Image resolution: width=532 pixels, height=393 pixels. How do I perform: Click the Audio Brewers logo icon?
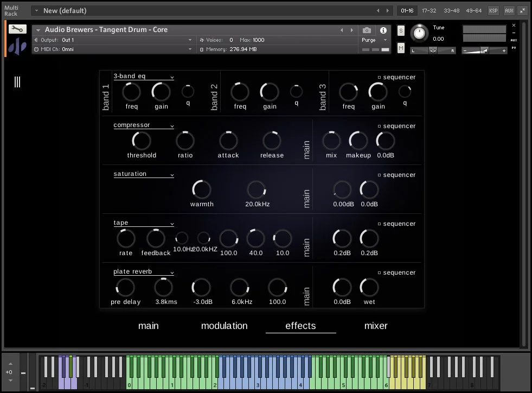(x=17, y=47)
